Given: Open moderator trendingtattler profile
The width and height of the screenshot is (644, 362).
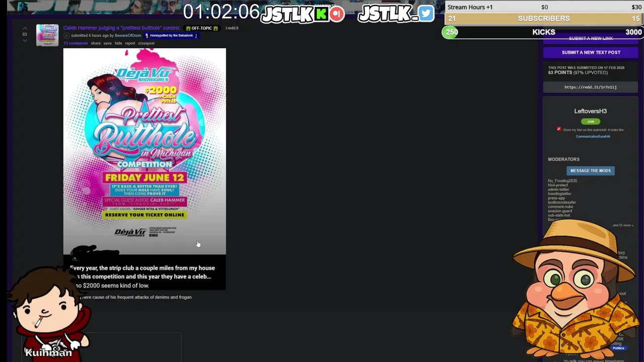Looking at the screenshot, I should 559,194.
